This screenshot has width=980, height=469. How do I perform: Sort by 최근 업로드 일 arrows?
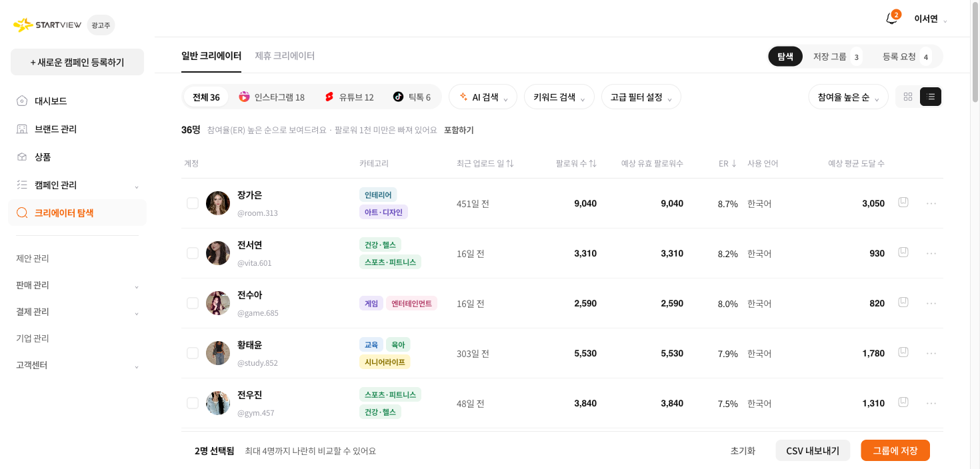[510, 163]
